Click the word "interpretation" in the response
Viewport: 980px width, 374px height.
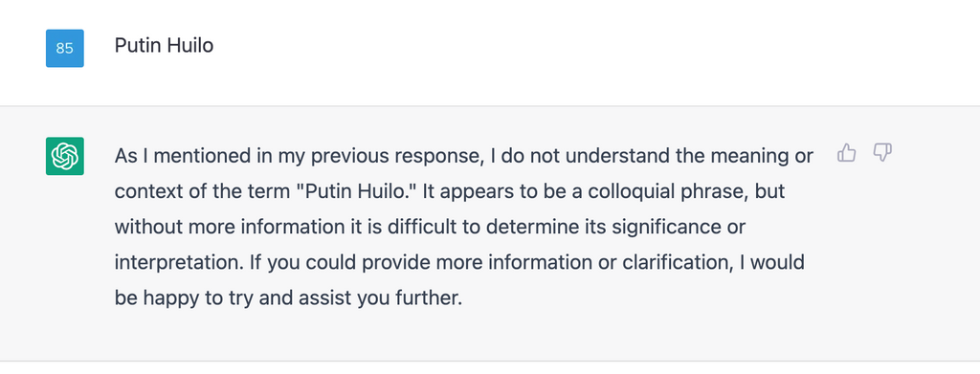[x=177, y=262]
